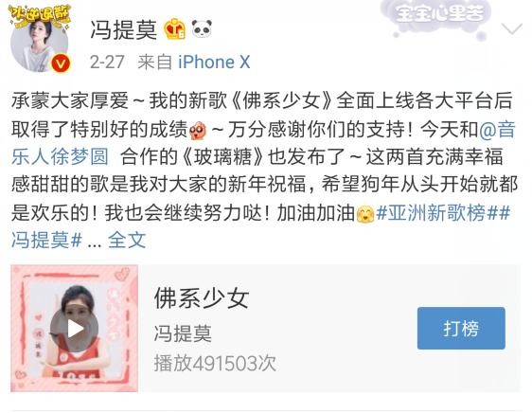This screenshot has width=532, height=413.
Task: Tap the orange verified V badge
Action: pos(62,63)
